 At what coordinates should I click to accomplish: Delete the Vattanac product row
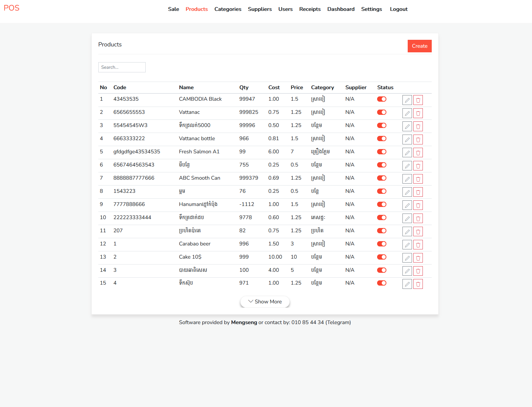coord(418,113)
